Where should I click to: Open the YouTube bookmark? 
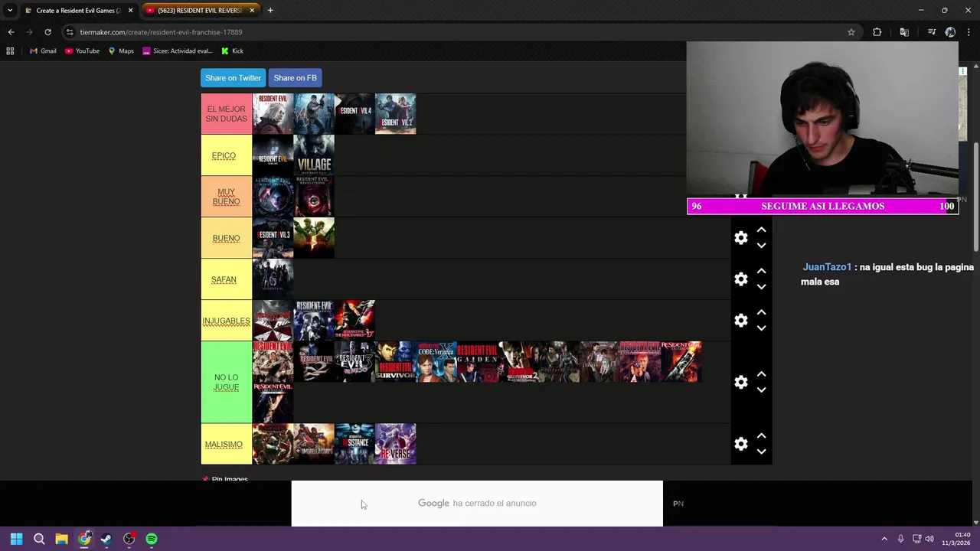82,51
